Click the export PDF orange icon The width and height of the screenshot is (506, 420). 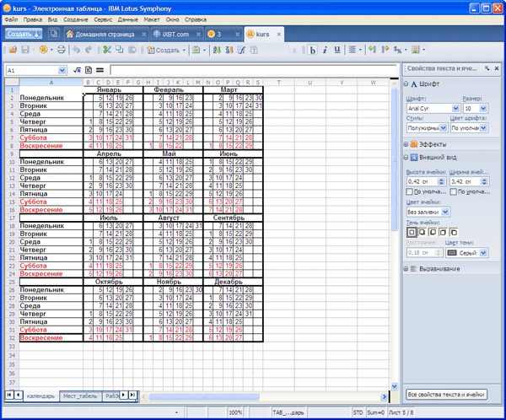click(x=44, y=50)
